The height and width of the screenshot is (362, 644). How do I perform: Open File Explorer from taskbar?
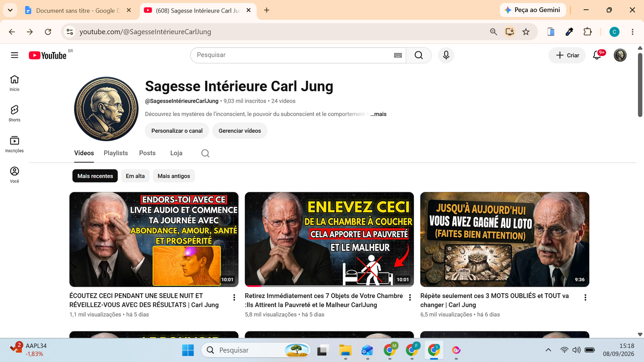point(345,350)
